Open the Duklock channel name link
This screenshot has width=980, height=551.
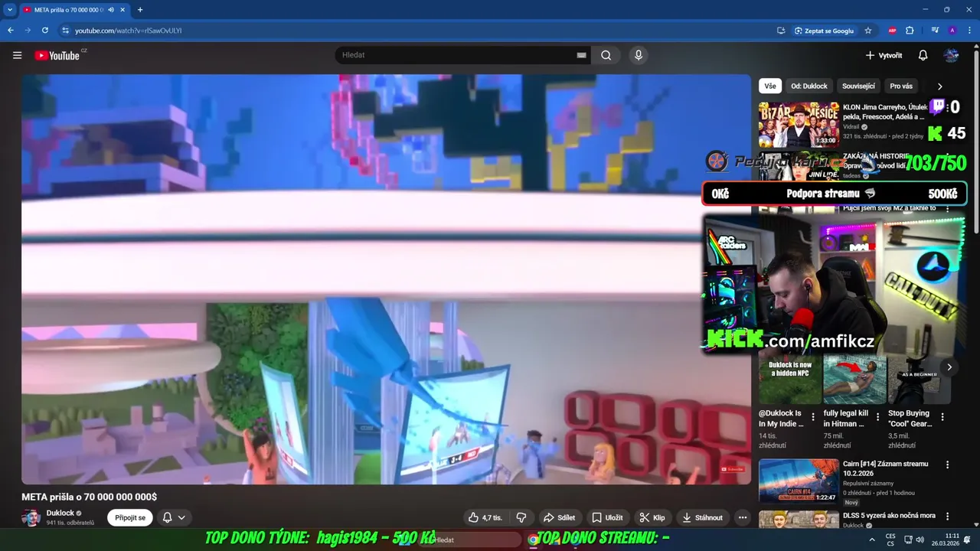click(x=60, y=513)
